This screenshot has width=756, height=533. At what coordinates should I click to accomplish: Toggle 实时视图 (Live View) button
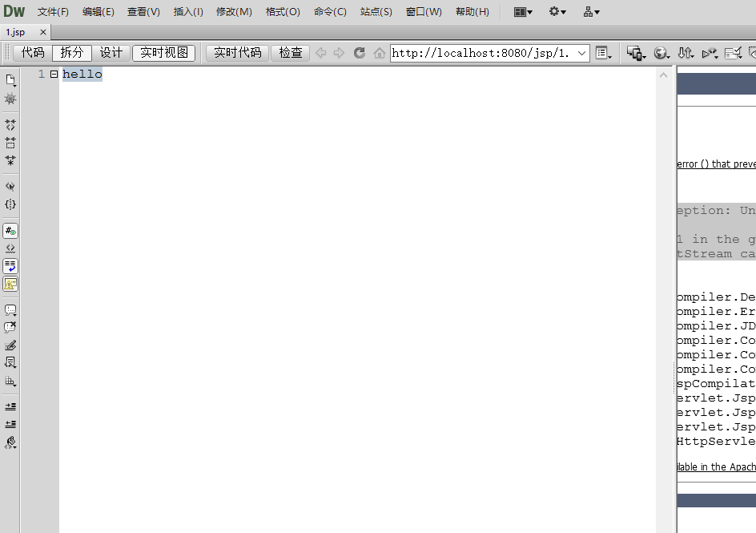(164, 53)
